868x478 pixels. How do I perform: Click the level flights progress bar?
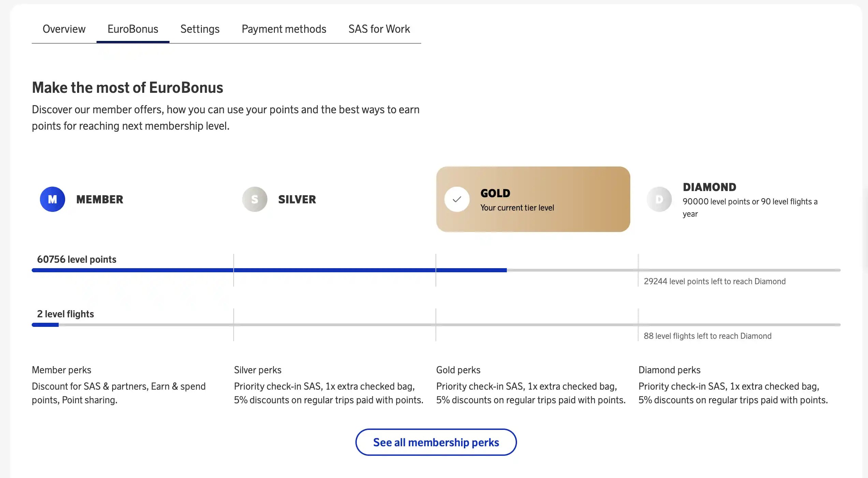coord(436,325)
